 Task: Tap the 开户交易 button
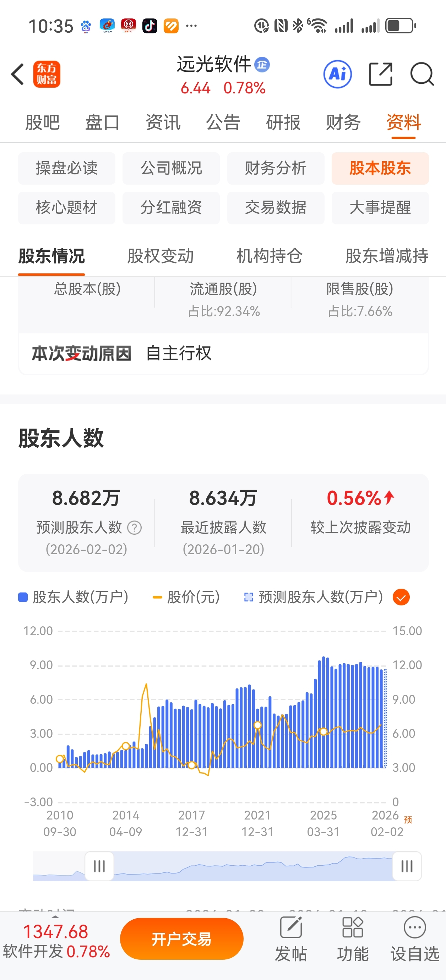[181, 938]
